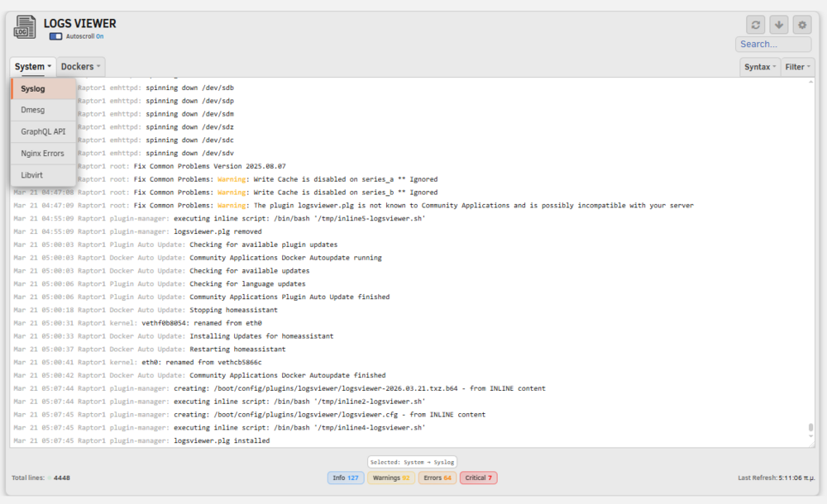Click the scroll-to-bottom arrow icon
The height and width of the screenshot is (504, 827).
click(779, 25)
